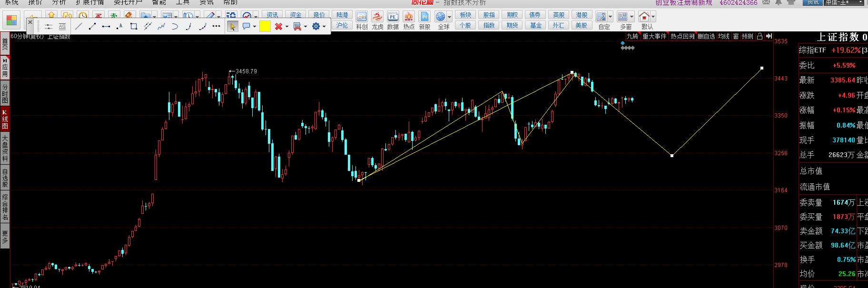Collapse side panel with arrow icon
This screenshot has height=288, width=868.
[769, 36]
